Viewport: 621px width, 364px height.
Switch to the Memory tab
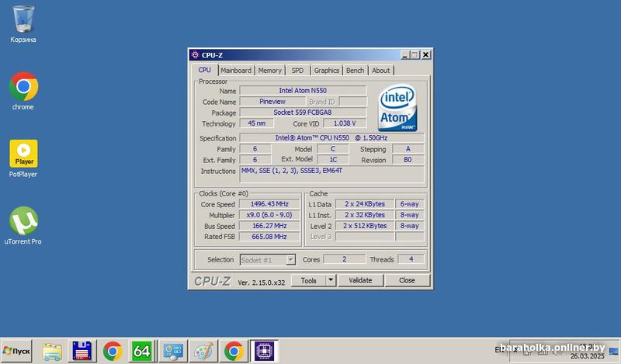pos(269,70)
